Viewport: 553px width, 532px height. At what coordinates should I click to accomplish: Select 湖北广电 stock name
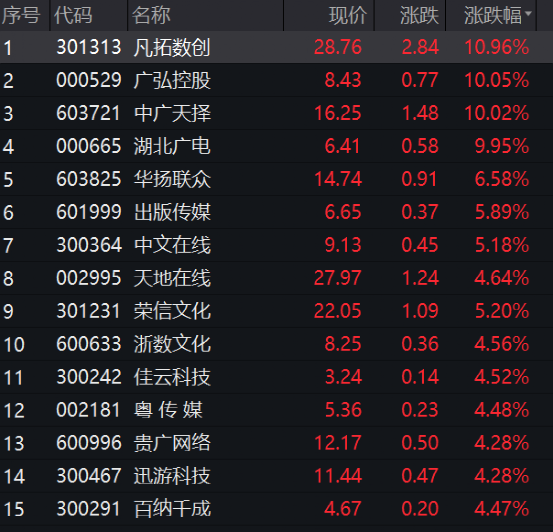172,146
